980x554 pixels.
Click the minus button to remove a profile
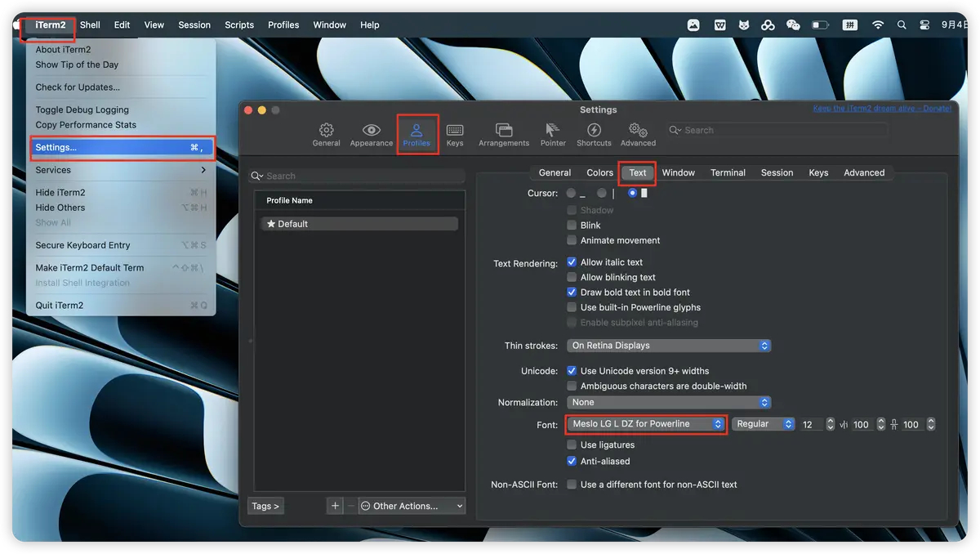point(351,506)
